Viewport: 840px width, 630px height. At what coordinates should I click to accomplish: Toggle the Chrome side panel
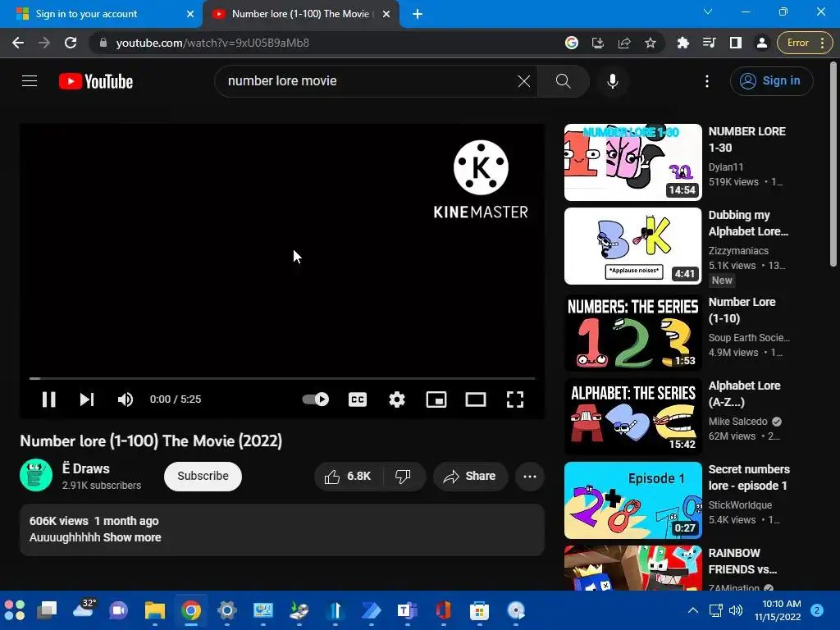(736, 43)
